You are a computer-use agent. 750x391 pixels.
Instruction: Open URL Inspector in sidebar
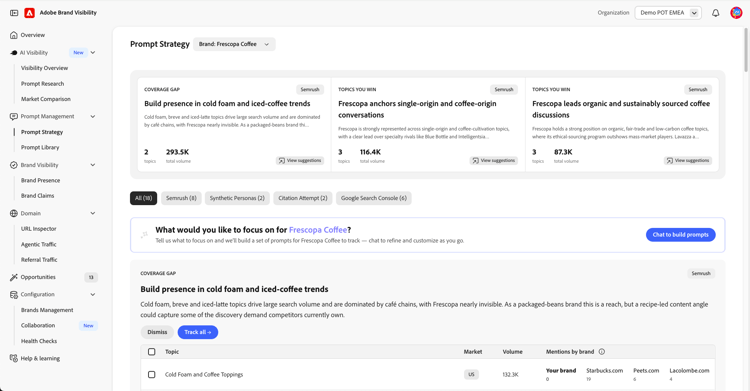(x=39, y=229)
